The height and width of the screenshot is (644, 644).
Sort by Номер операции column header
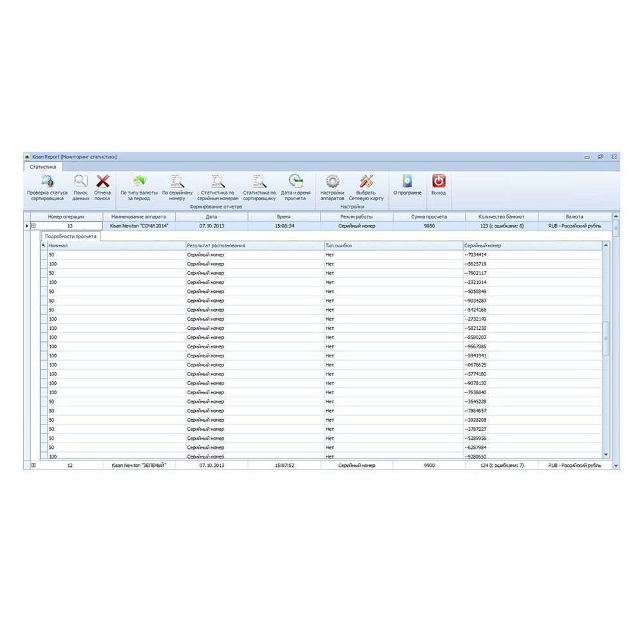coord(66,217)
